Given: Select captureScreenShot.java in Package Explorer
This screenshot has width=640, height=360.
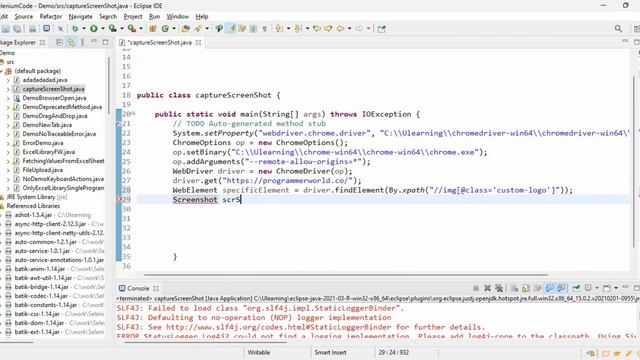Looking at the screenshot, I should click(x=53, y=89).
